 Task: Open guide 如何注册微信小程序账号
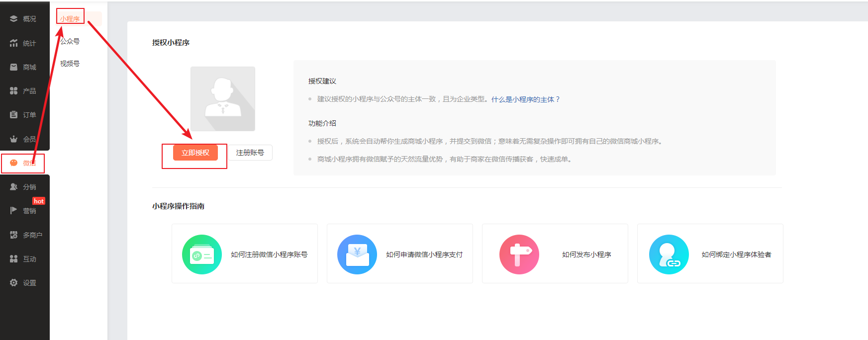point(269,255)
